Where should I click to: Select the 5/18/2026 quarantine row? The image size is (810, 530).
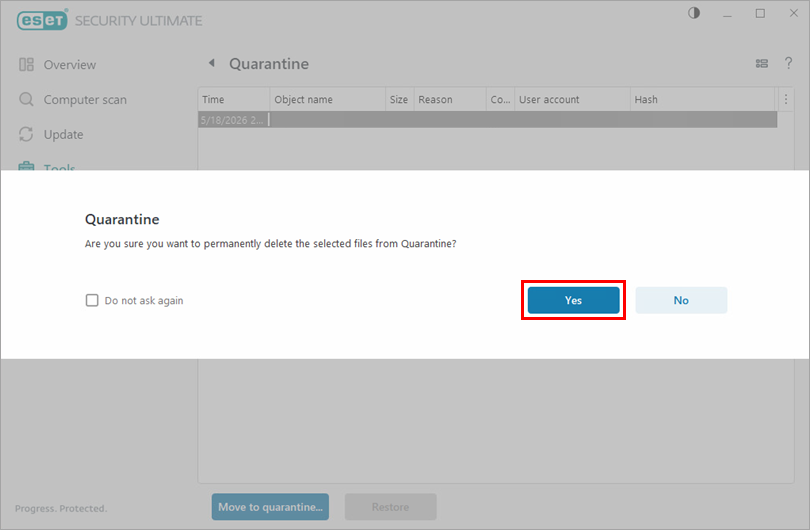tap(488, 120)
